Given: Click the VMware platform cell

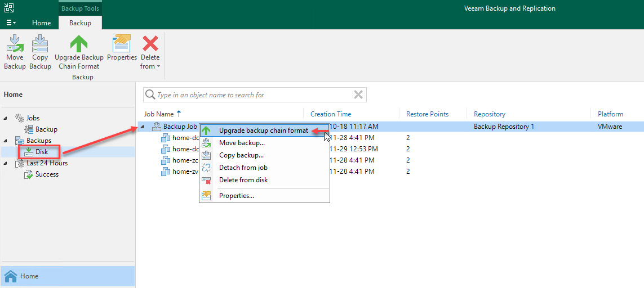Looking at the screenshot, I should pos(610,127).
